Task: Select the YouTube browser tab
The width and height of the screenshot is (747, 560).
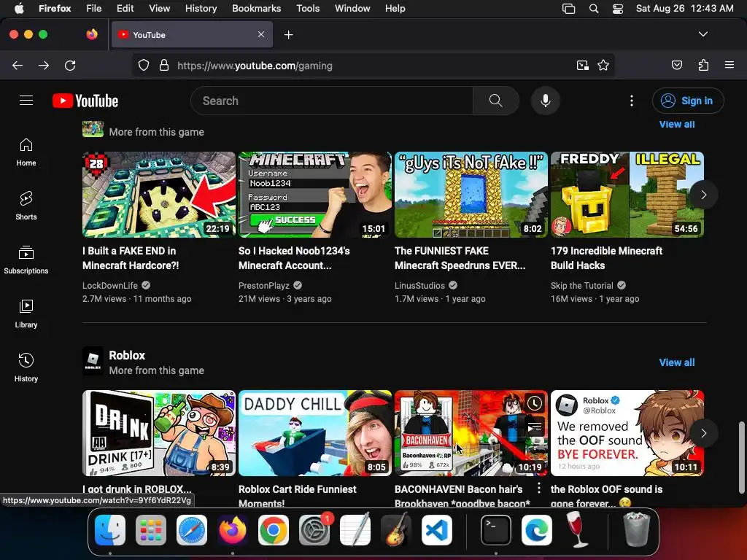Action: [192, 34]
